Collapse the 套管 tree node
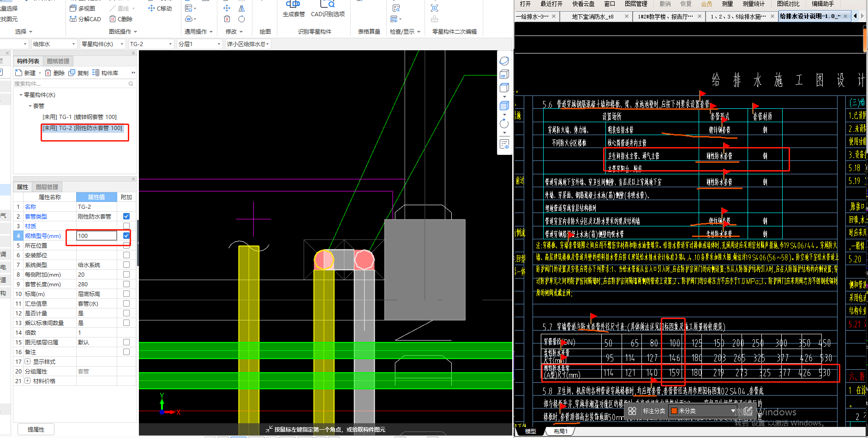The width and height of the screenshot is (868, 438). coord(30,106)
